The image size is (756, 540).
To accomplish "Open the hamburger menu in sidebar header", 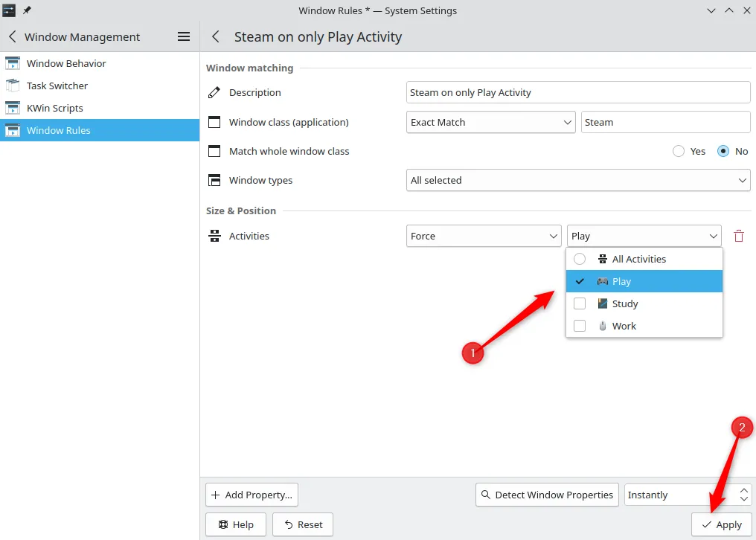I will pos(184,36).
